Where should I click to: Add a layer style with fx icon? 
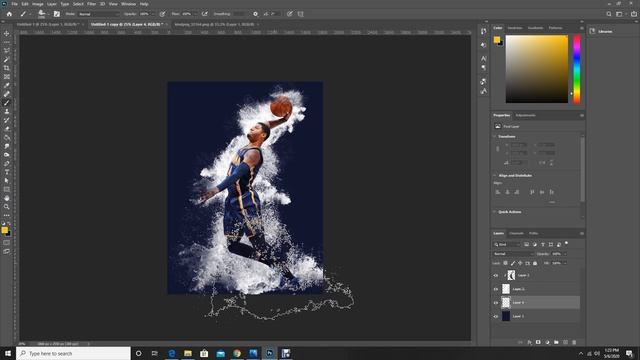(529, 342)
